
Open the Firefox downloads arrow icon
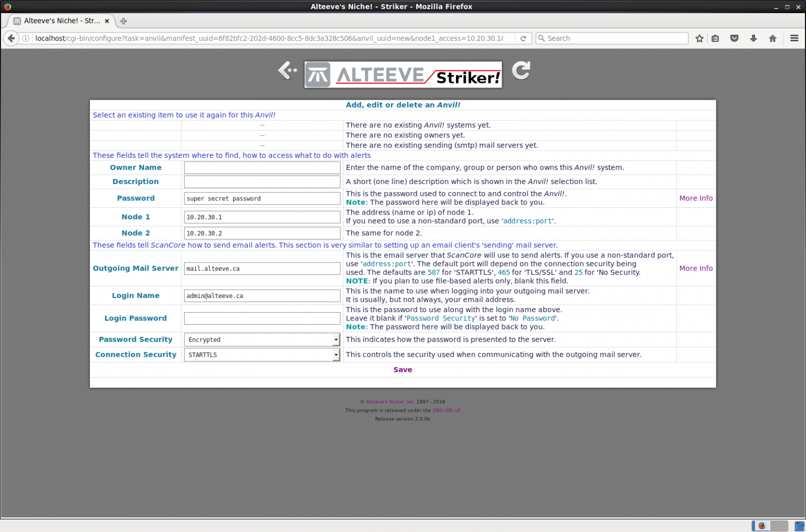tap(754, 38)
